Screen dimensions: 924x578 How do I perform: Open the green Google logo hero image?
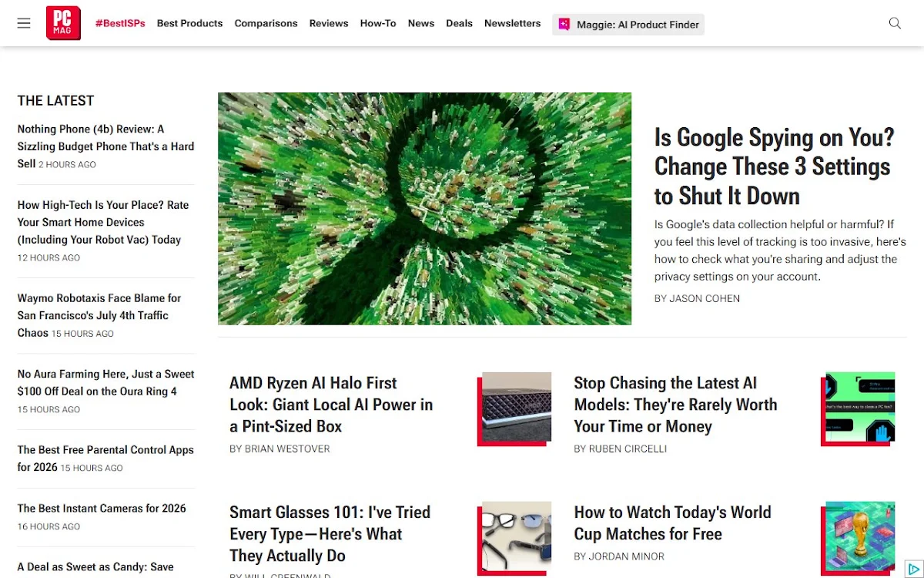424,209
